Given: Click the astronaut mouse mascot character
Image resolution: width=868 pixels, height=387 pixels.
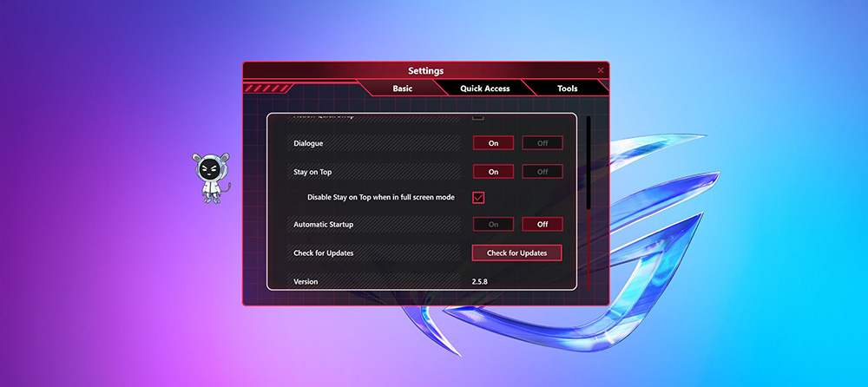Looking at the screenshot, I should tap(210, 178).
